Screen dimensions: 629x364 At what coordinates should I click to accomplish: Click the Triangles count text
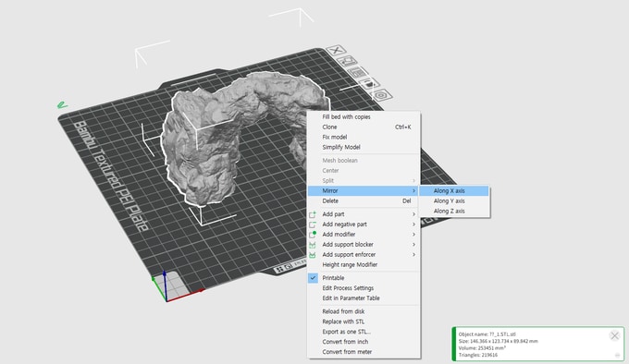478,355
